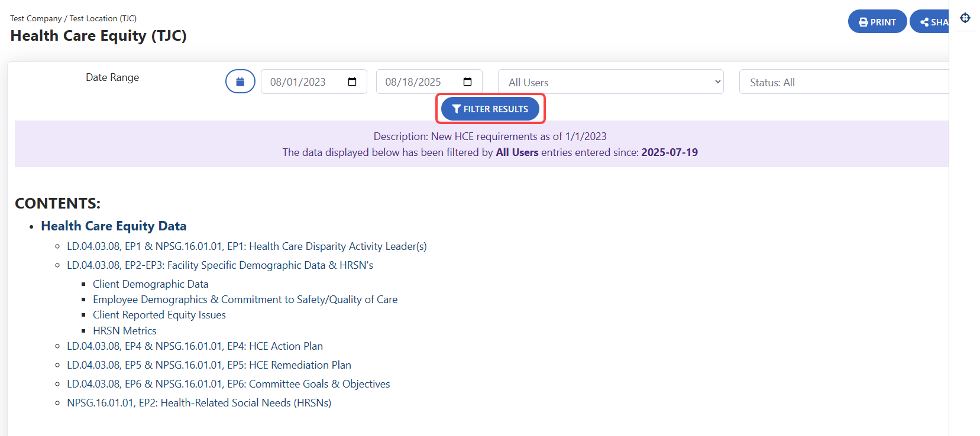The width and height of the screenshot is (980, 436).
Task: Jump to Health Care Equity Data section
Action: (x=114, y=226)
